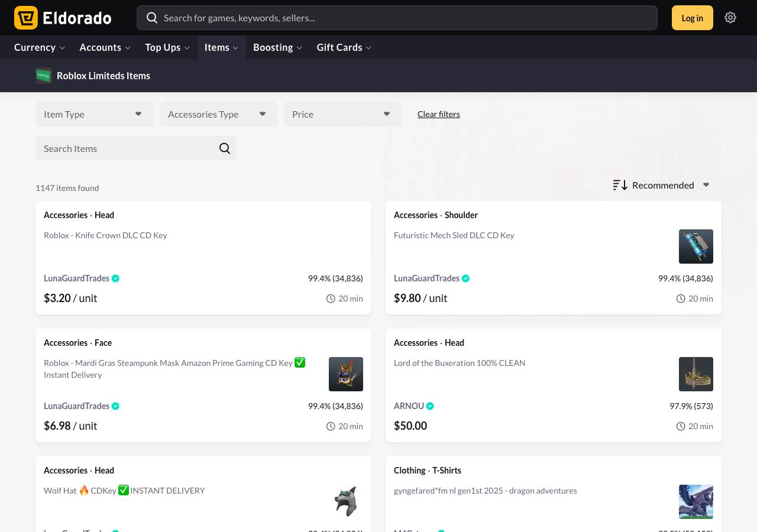Click the $6.98 / unit price
The width and height of the screenshot is (757, 532).
(70, 426)
